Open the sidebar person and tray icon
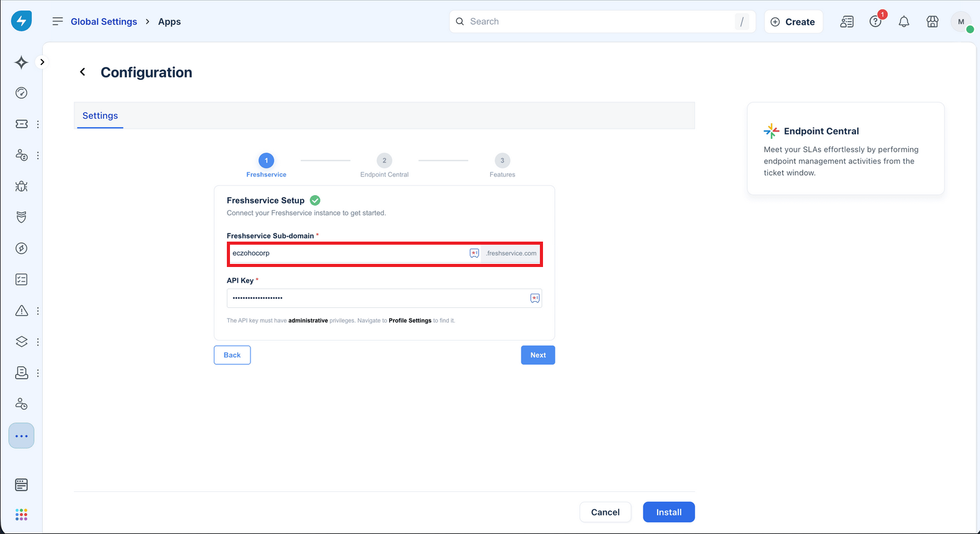 pos(22,372)
